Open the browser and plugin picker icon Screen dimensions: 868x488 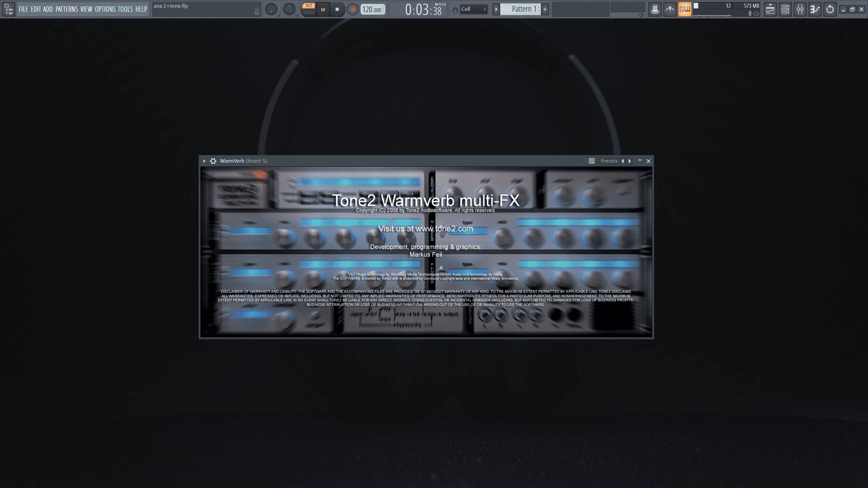pyautogui.click(x=9, y=9)
